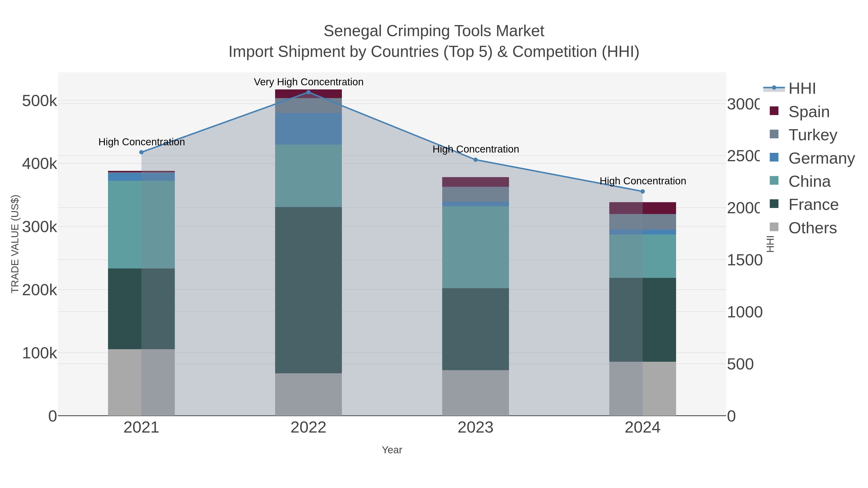The image size is (868, 488).
Task: Click the 2022 x-axis tick label
Action: (308, 428)
